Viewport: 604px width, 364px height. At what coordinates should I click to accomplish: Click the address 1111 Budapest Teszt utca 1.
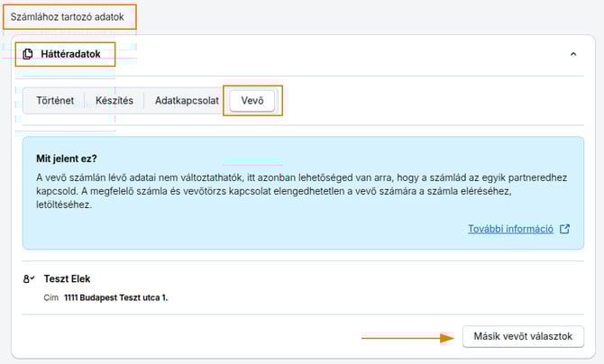pos(116,296)
